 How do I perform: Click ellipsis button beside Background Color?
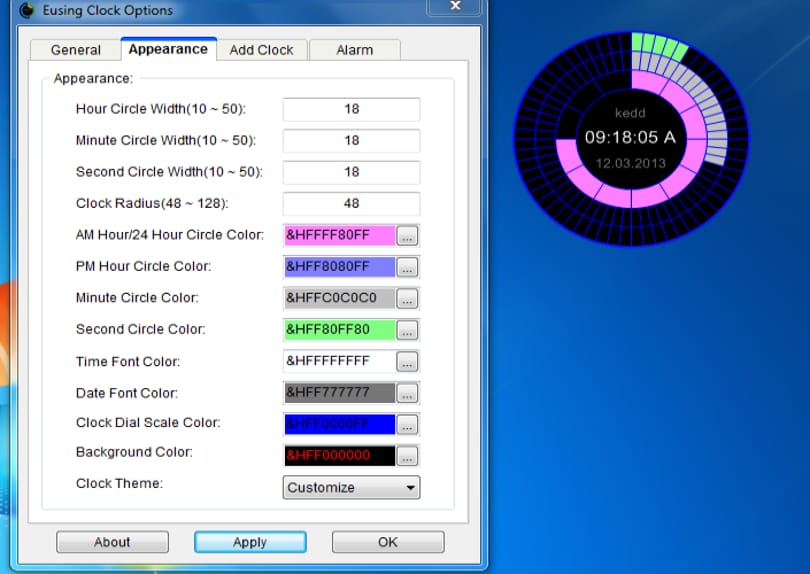(407, 456)
